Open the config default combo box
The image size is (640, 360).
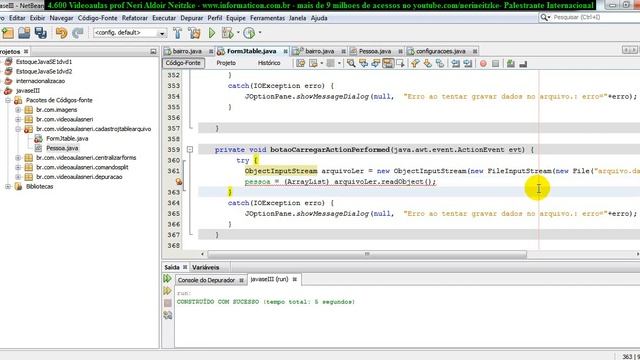130,33
